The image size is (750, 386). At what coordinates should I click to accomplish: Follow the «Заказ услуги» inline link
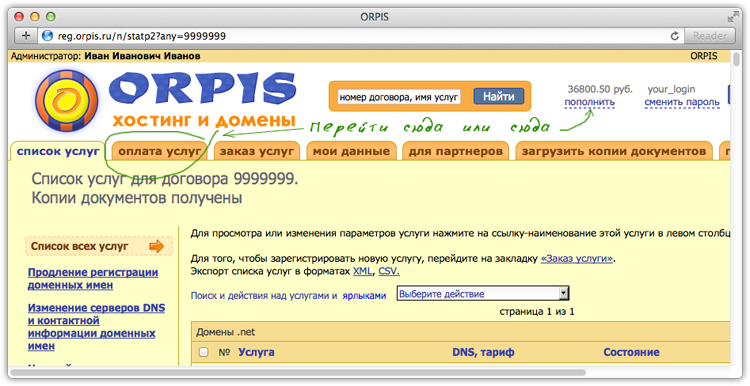(577, 259)
